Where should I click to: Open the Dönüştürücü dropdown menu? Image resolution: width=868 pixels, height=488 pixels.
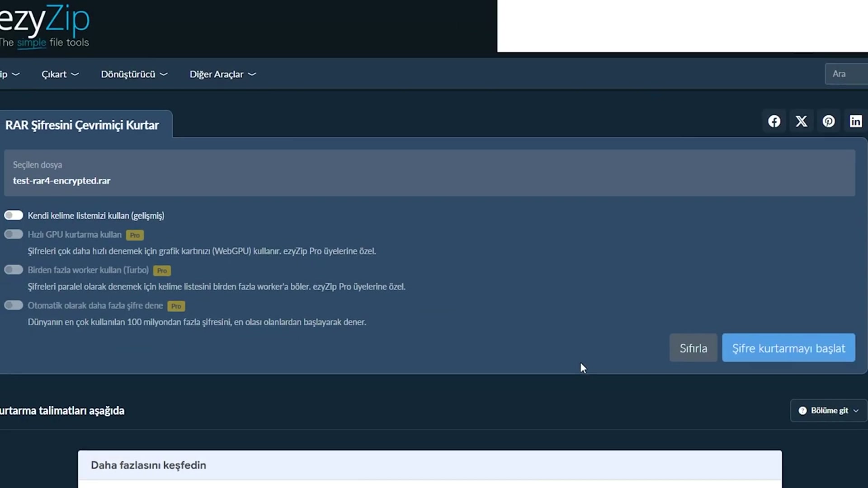pyautogui.click(x=134, y=74)
